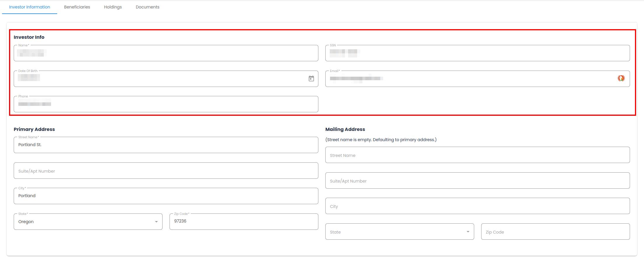The width and height of the screenshot is (644, 268).
Task: Edit the primary City field containing Portland
Action: coord(166,196)
